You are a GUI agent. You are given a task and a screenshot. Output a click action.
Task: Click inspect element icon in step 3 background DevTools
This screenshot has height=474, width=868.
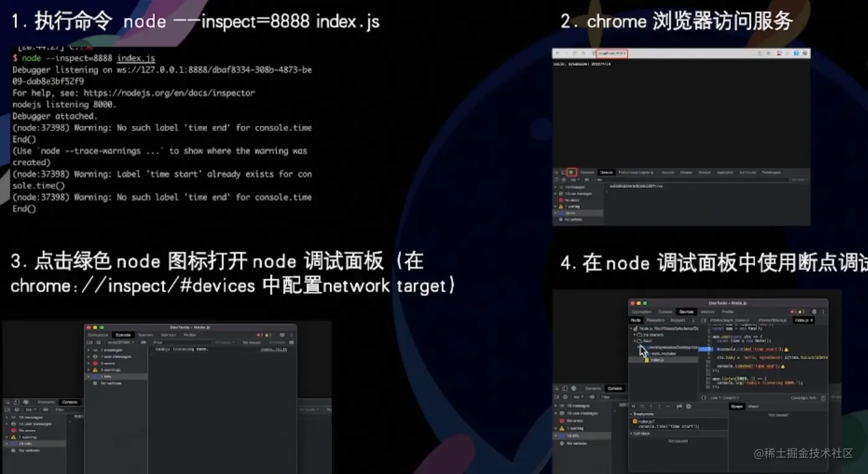[x=7, y=402]
